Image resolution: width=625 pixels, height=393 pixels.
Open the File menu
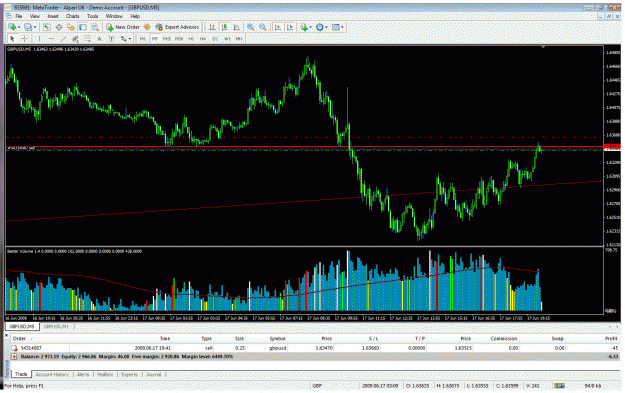pos(18,16)
